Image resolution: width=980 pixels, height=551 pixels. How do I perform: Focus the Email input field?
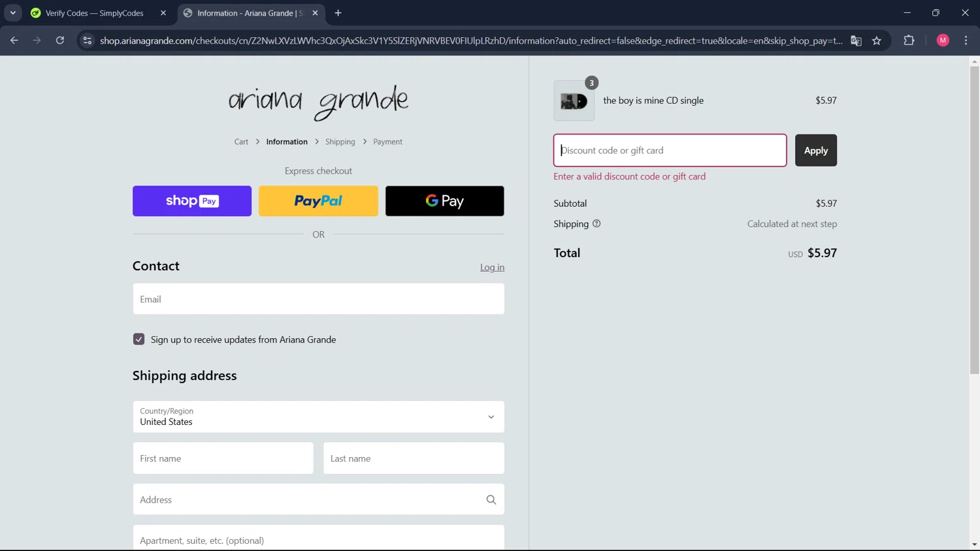tap(318, 299)
